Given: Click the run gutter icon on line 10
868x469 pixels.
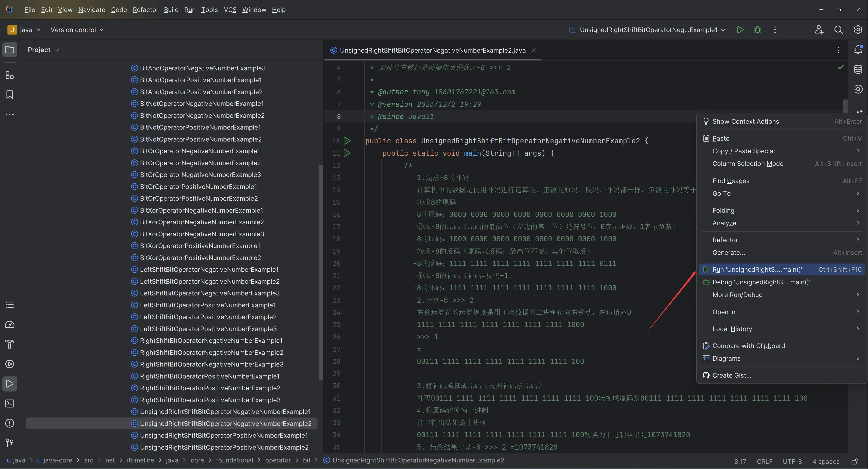Looking at the screenshot, I should pyautogui.click(x=347, y=141).
